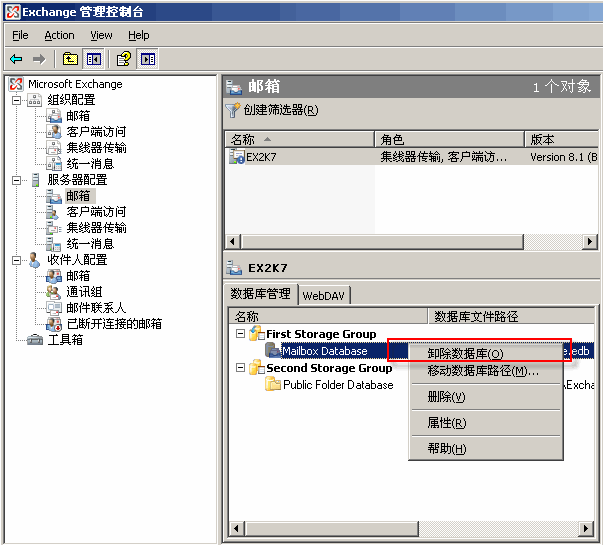Click the 邮箱 icon under 组织配置
This screenshot has height=545, width=603.
(x=54, y=116)
